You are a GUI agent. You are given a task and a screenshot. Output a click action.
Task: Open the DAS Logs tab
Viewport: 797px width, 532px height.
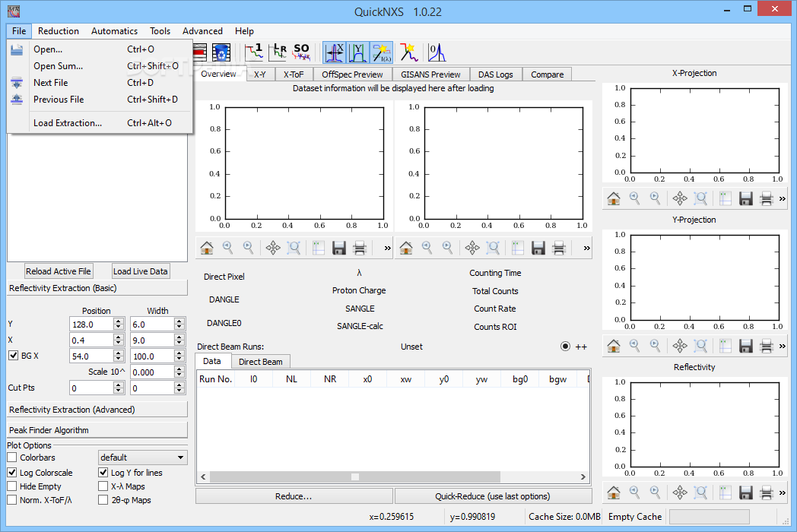point(496,74)
